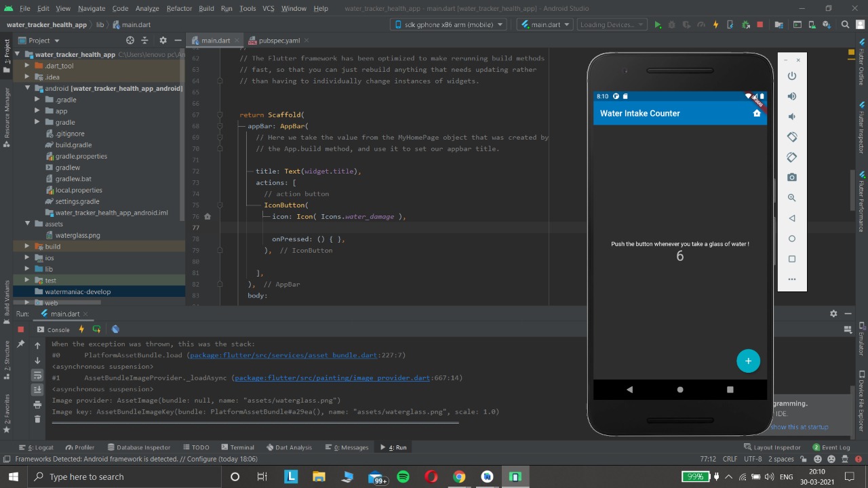Switch to the pubspec.yaml editor tab
868x488 pixels.
point(278,41)
